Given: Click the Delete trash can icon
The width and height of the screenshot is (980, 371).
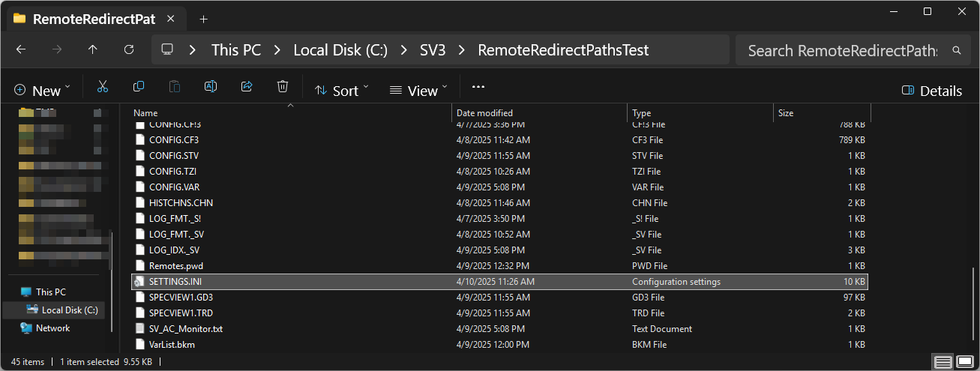Looking at the screenshot, I should click(283, 87).
